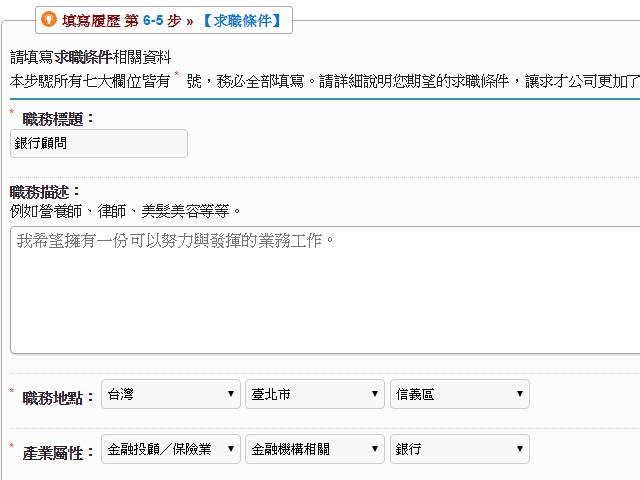Image resolution: width=640 pixels, height=480 pixels.
Task: Click the red asterisk beside 產業屬性
Action: (13, 447)
